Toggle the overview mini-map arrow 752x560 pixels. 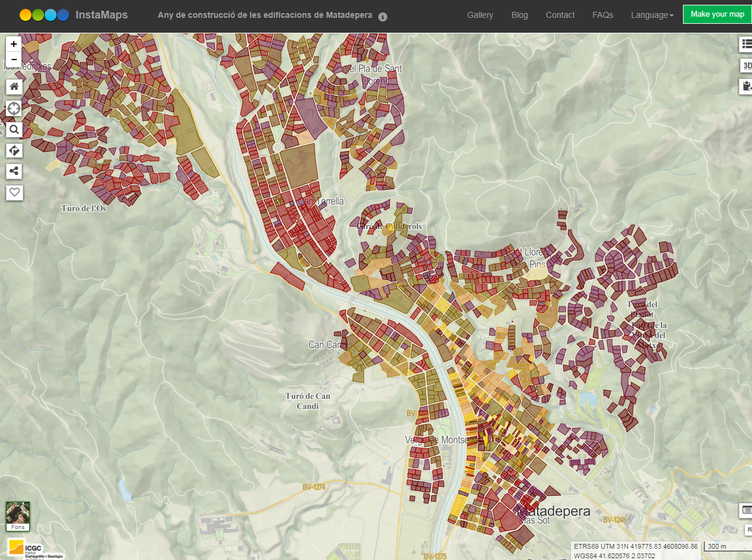click(748, 530)
